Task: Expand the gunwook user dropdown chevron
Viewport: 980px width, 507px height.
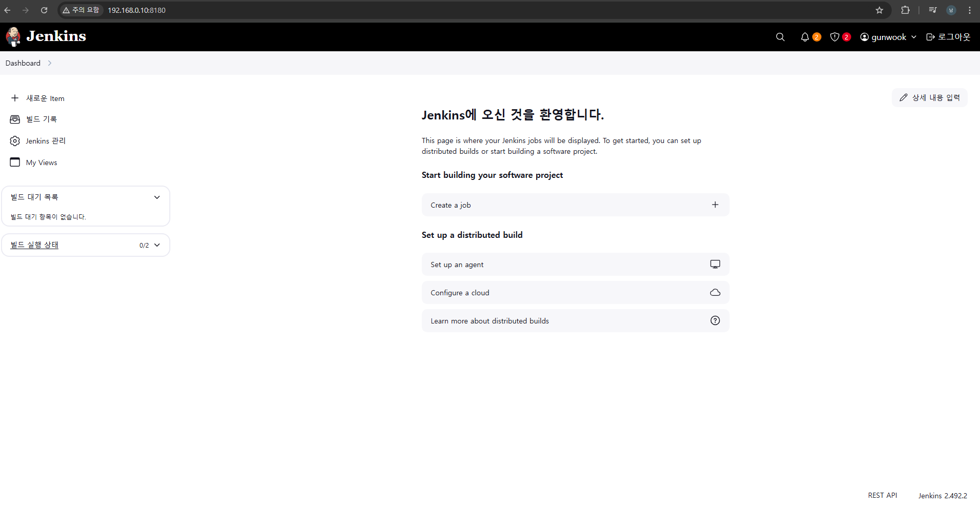Action: (x=914, y=37)
